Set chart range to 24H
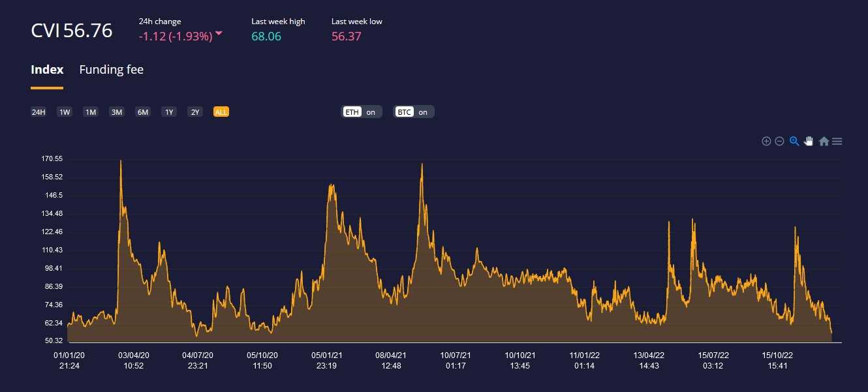Screen dimensions: 868x392 pyautogui.click(x=39, y=112)
